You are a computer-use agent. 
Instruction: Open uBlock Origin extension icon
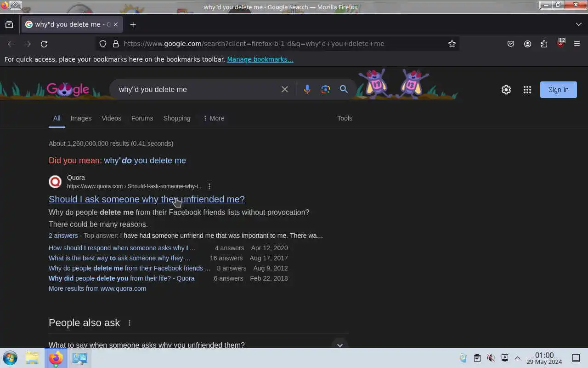[560, 44]
